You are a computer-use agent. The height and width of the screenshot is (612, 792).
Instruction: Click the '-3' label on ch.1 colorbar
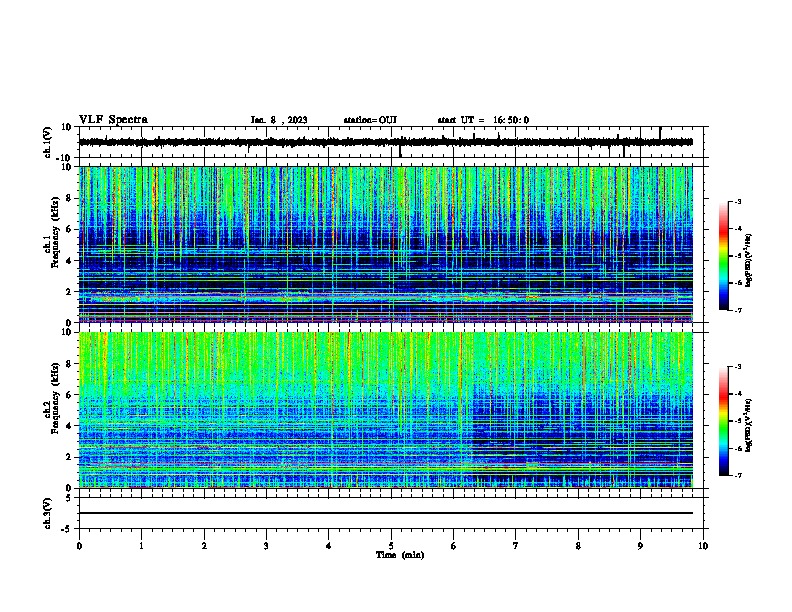click(x=737, y=202)
